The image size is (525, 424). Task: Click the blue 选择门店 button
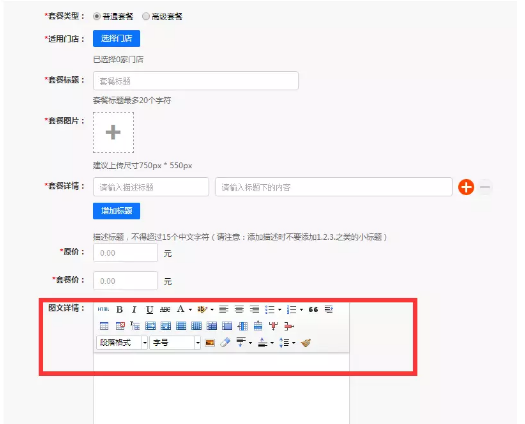pyautogui.click(x=117, y=39)
